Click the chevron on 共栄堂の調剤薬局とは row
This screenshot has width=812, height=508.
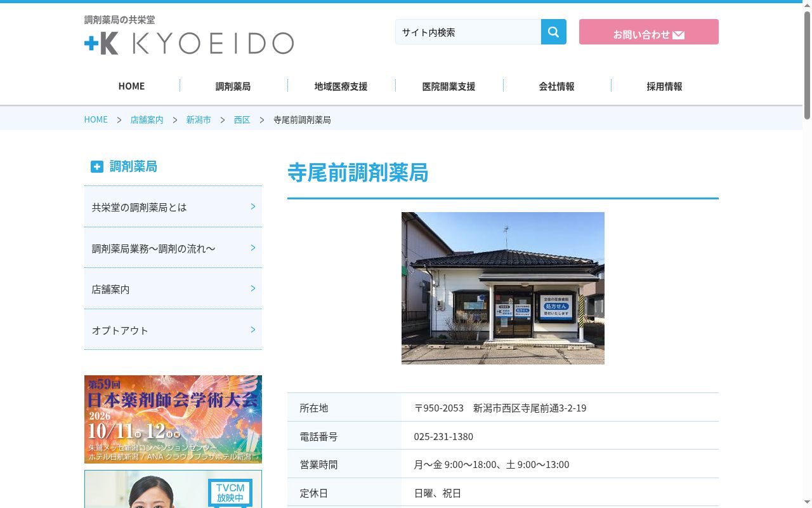pos(253,206)
